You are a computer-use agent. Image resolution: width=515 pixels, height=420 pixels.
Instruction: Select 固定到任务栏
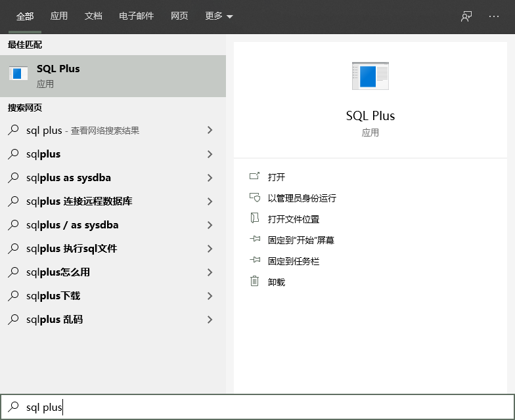click(x=293, y=261)
